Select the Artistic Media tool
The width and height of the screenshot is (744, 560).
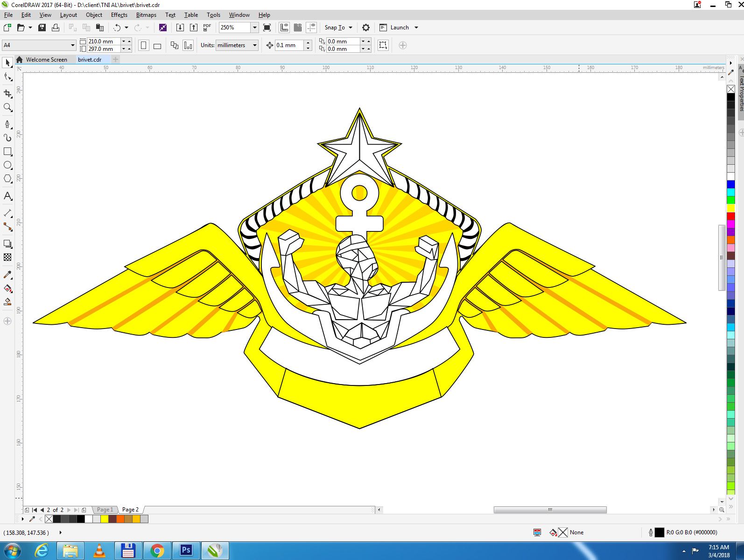(x=7, y=138)
